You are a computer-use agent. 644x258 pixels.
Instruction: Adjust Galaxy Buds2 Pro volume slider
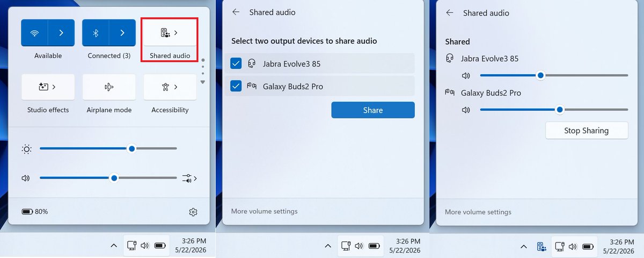click(554, 110)
